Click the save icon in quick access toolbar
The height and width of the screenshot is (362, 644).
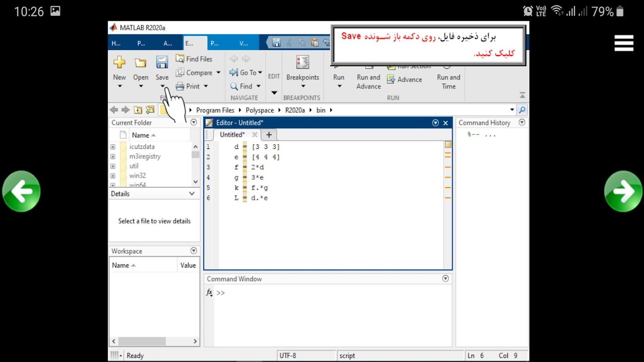pyautogui.click(x=276, y=43)
